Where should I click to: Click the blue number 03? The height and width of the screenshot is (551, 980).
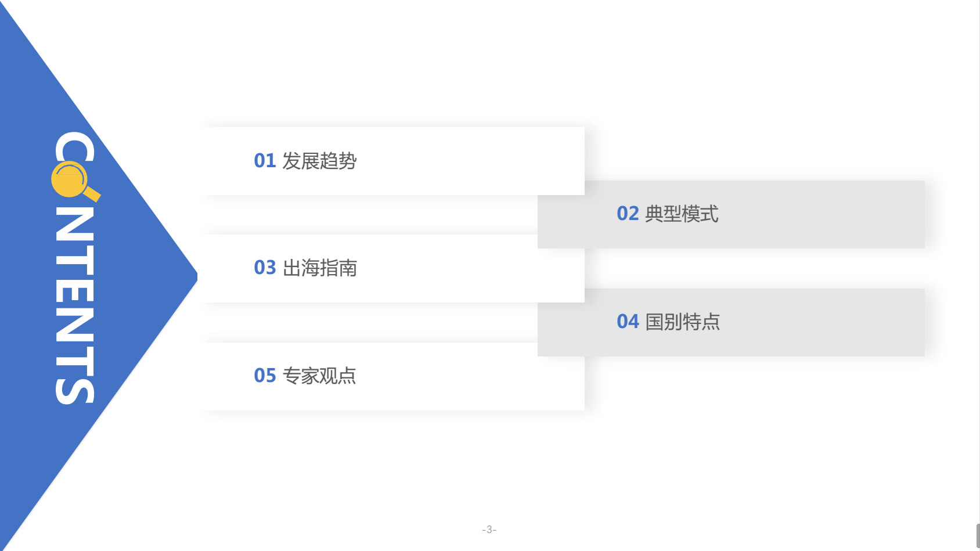click(265, 268)
